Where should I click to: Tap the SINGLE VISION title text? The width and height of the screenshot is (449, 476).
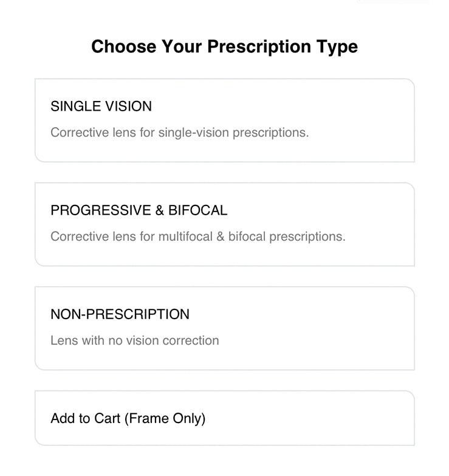pyautogui.click(x=101, y=106)
